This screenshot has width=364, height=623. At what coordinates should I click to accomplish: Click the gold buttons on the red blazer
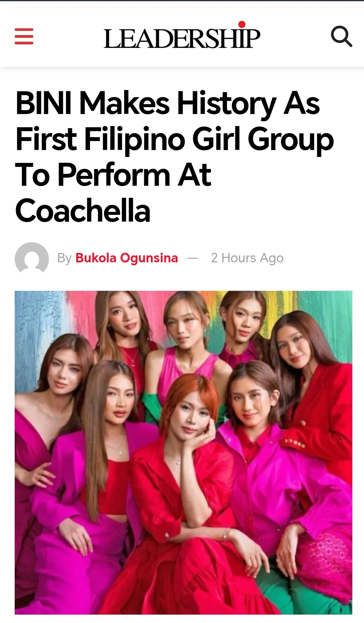295,443
